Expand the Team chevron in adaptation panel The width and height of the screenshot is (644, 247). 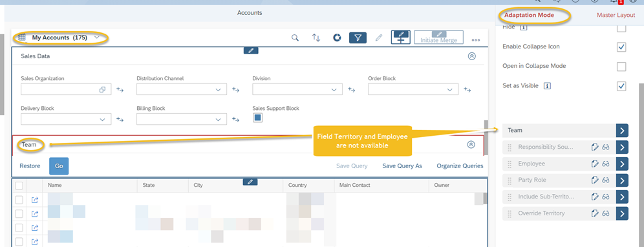tap(622, 131)
